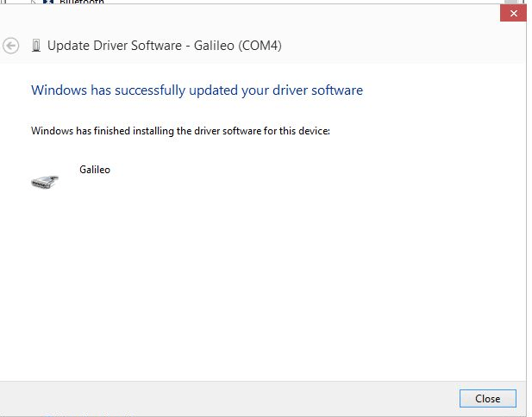532x417 pixels.
Task: Click "(COM4)" in the dialog title
Action: 260,46
